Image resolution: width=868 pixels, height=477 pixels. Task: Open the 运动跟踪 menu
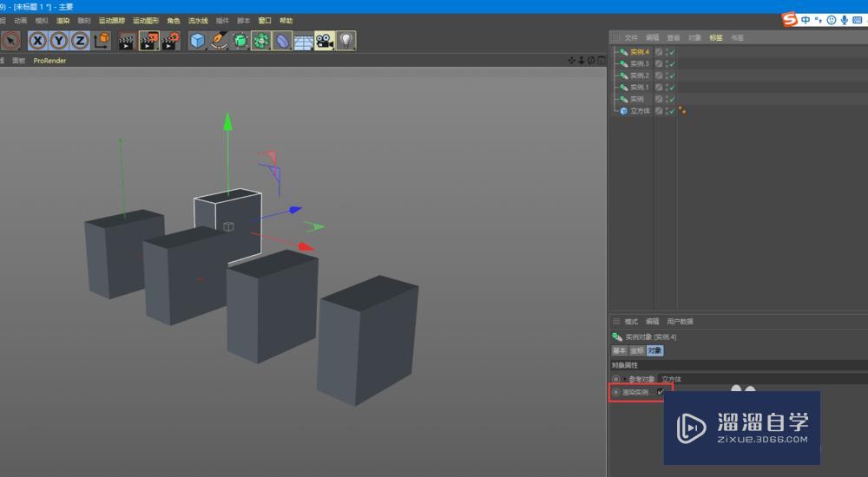click(112, 21)
